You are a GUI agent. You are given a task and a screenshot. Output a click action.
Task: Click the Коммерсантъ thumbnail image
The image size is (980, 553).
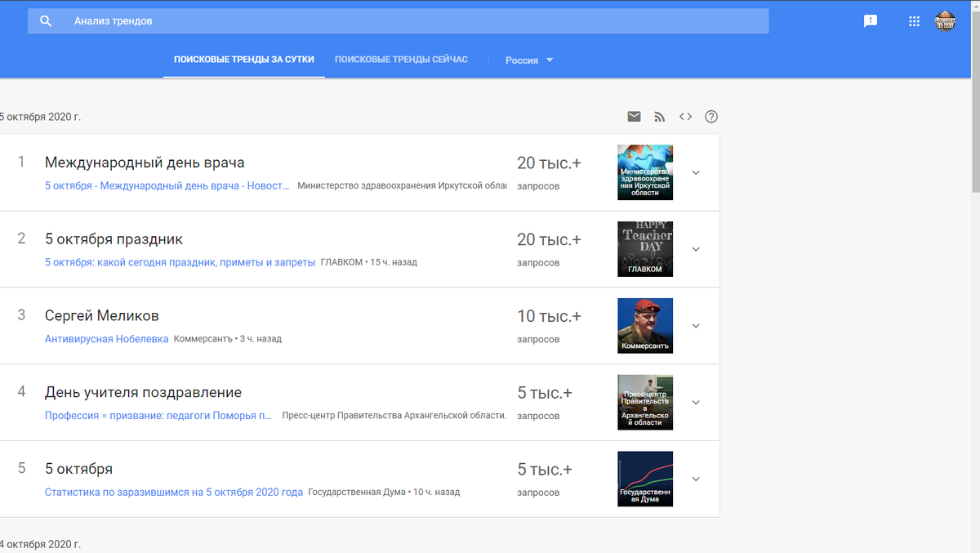[645, 326]
